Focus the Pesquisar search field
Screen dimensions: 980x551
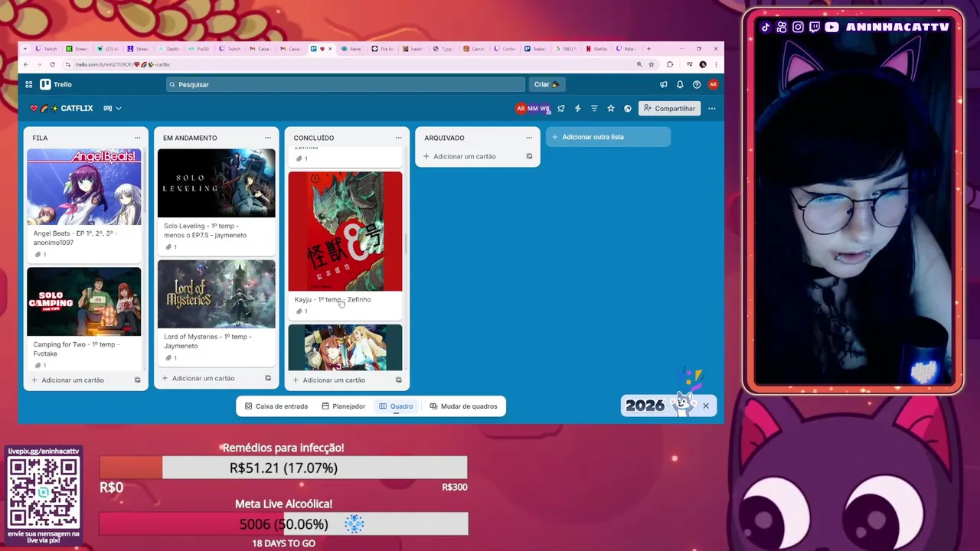pos(345,84)
